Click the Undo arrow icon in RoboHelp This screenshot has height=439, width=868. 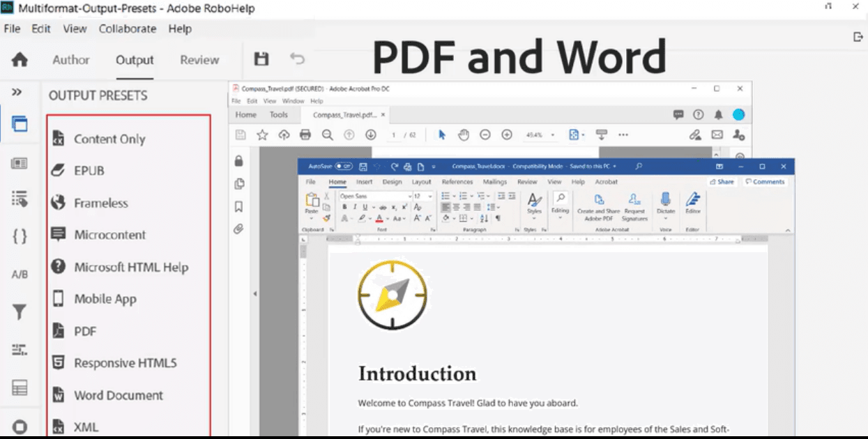298,59
